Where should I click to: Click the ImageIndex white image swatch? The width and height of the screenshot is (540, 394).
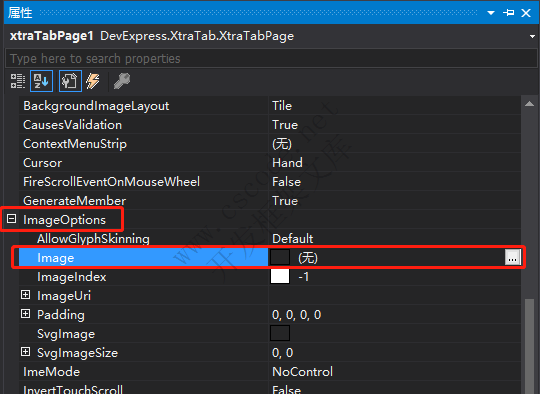coord(280,277)
